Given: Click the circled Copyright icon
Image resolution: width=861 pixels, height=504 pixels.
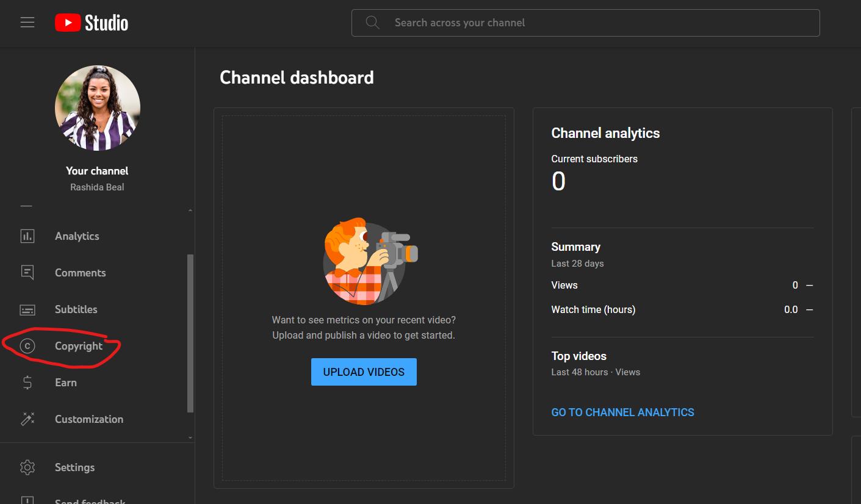Looking at the screenshot, I should point(27,346).
